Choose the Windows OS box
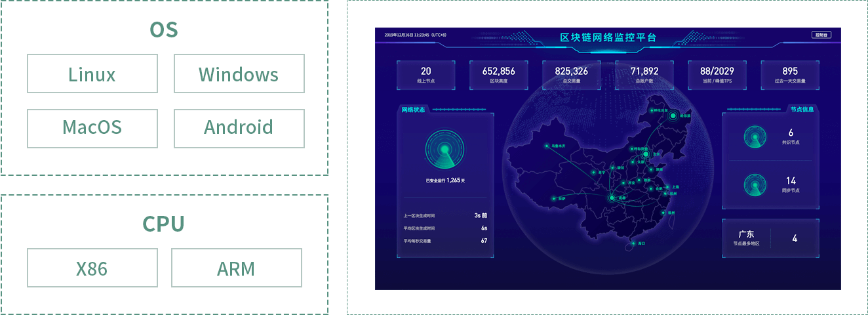868x315 pixels. click(239, 74)
